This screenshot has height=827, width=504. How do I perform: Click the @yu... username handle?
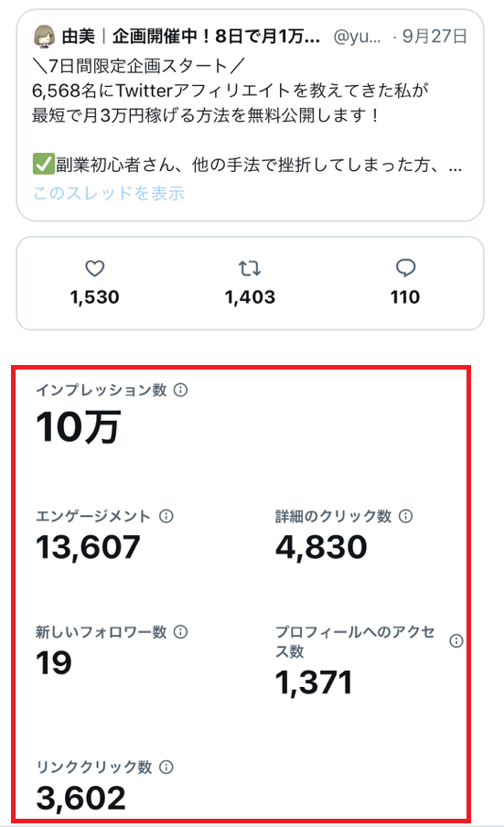click(357, 37)
